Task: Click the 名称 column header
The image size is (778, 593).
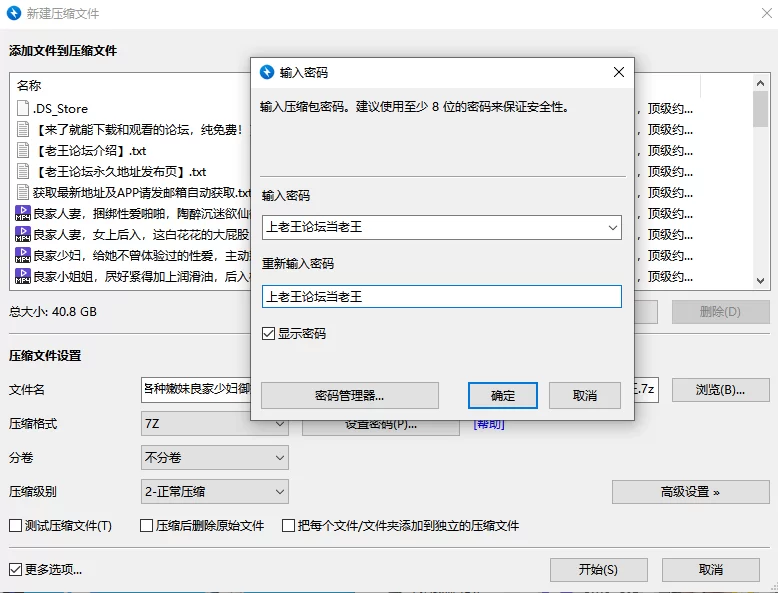Action: coord(29,85)
